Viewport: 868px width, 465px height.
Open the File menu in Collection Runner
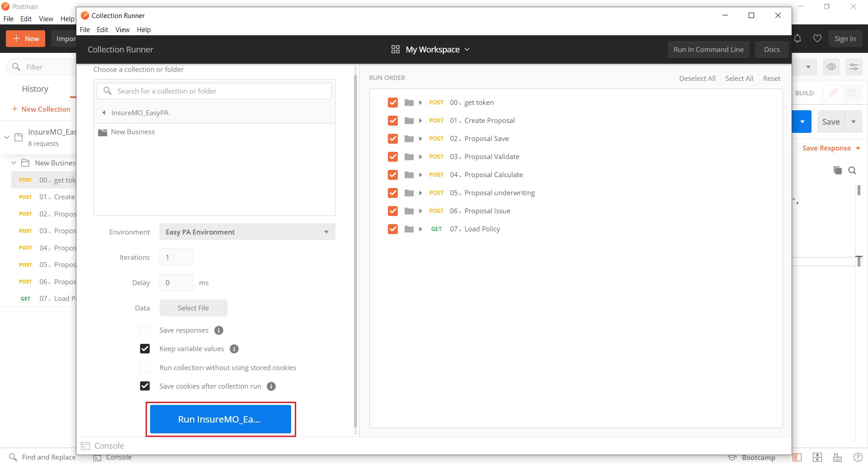pos(85,30)
